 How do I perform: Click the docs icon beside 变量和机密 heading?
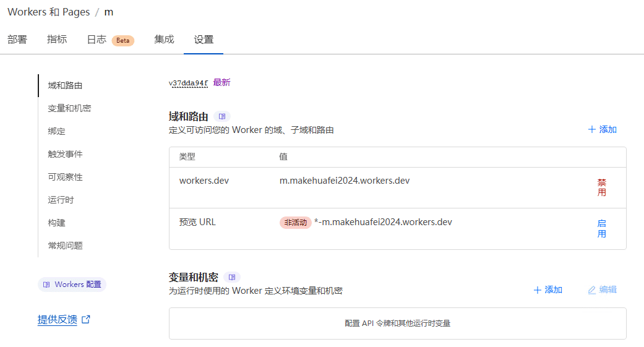[x=232, y=277]
